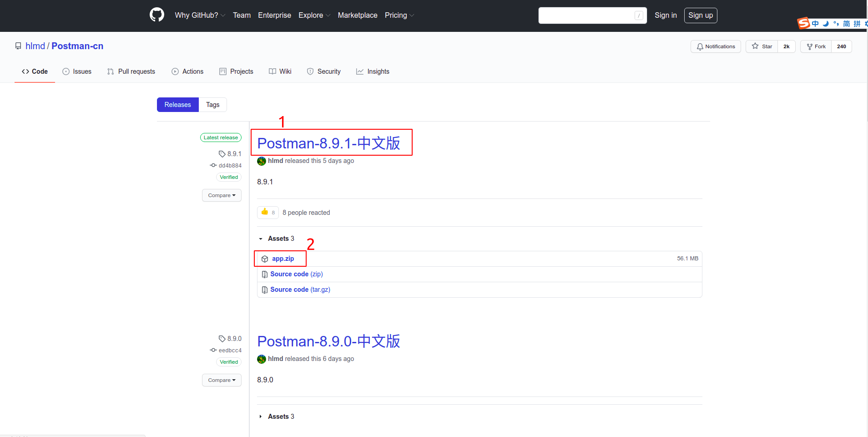Open Actions via its play-circle icon
This screenshot has width=868, height=437.
coord(174,71)
